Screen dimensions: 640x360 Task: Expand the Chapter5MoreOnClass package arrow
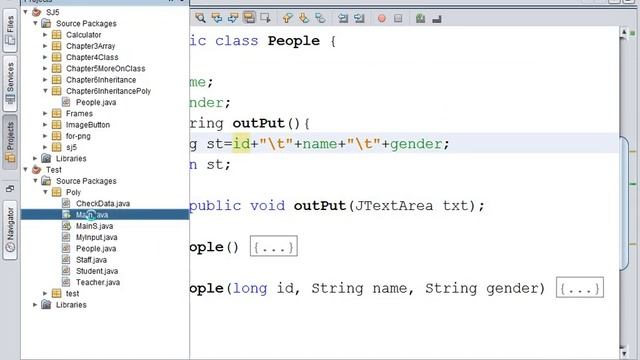(x=45, y=68)
